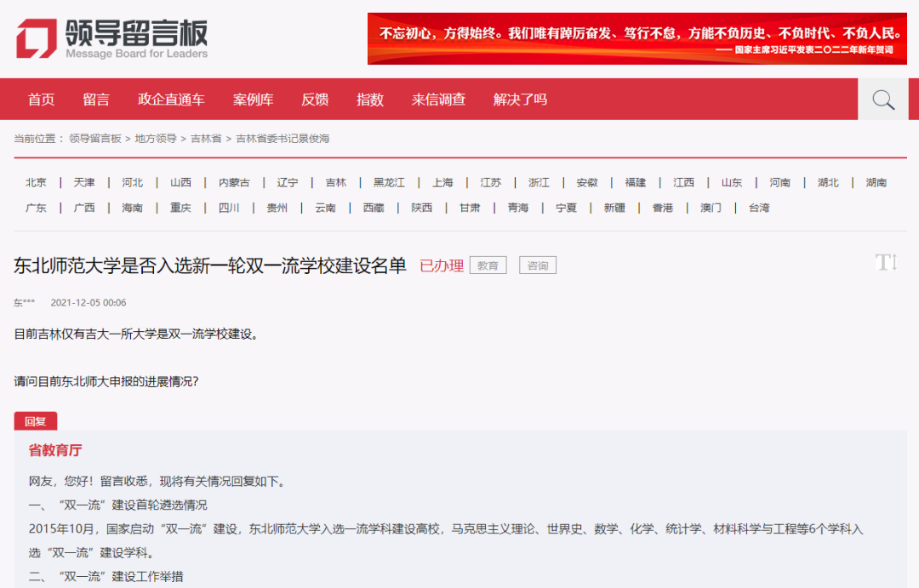Viewport: 919px width, 588px height.
Task: Select the 教育 category tag
Action: pyautogui.click(x=488, y=265)
